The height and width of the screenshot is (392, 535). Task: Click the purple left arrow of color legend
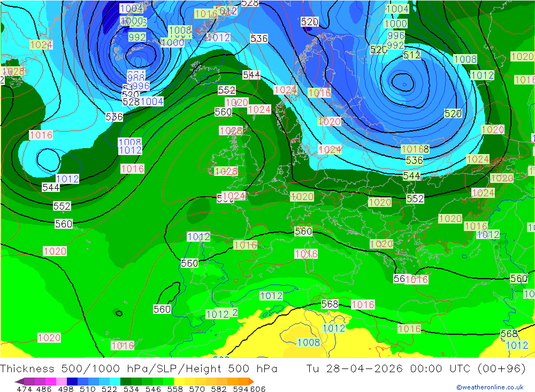[x=19, y=381]
